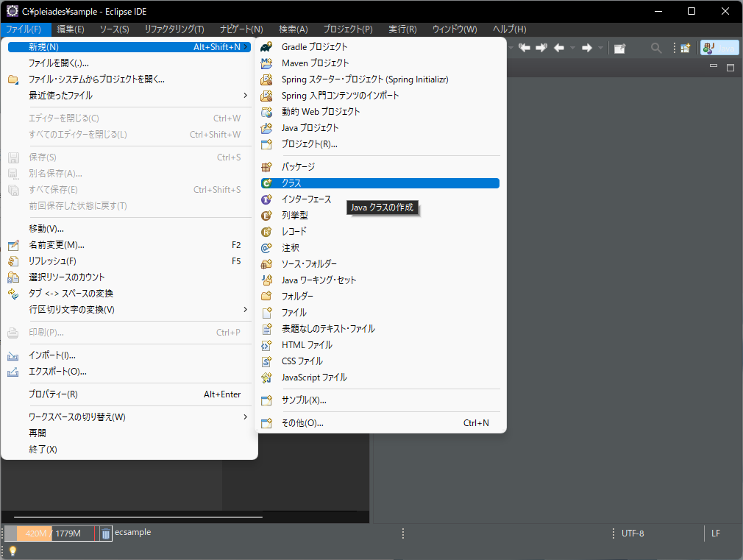Choose ファイル・システムからプロジェクトを開く
Screen dimensions: 743x560
129,79
